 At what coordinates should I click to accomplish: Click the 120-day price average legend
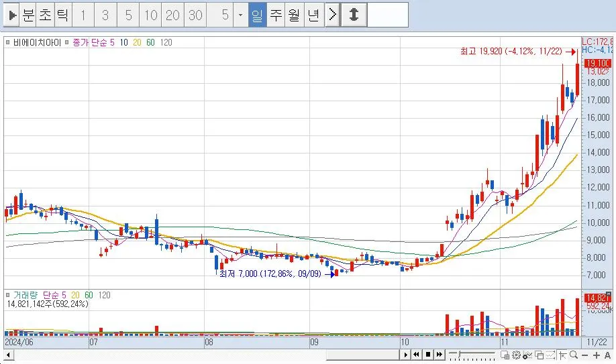point(166,42)
